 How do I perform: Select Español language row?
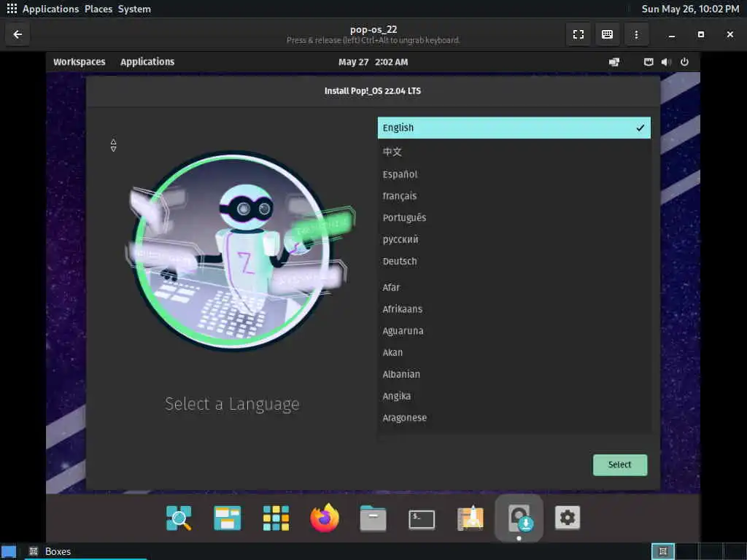[514, 174]
